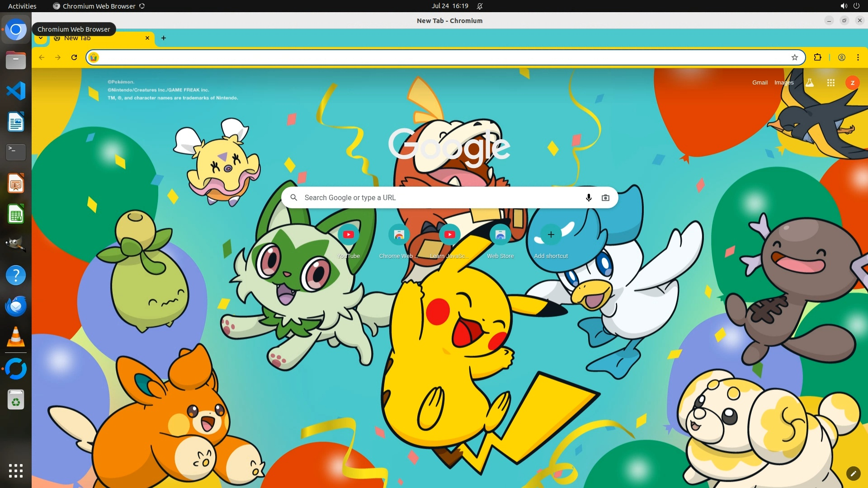Viewport: 868px width, 488px height.
Task: Open the Extensions puzzle icon
Action: click(x=817, y=57)
